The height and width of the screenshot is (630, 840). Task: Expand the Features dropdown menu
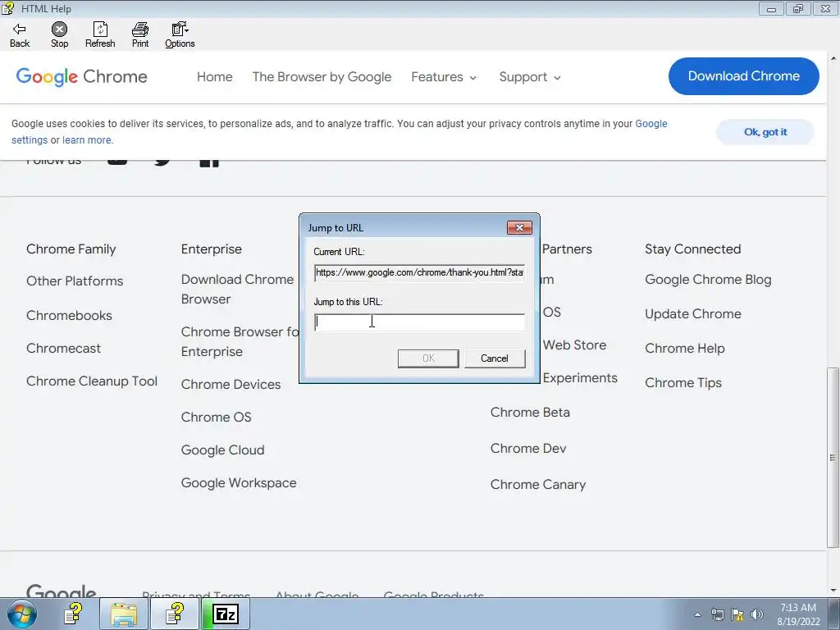pyautogui.click(x=444, y=77)
